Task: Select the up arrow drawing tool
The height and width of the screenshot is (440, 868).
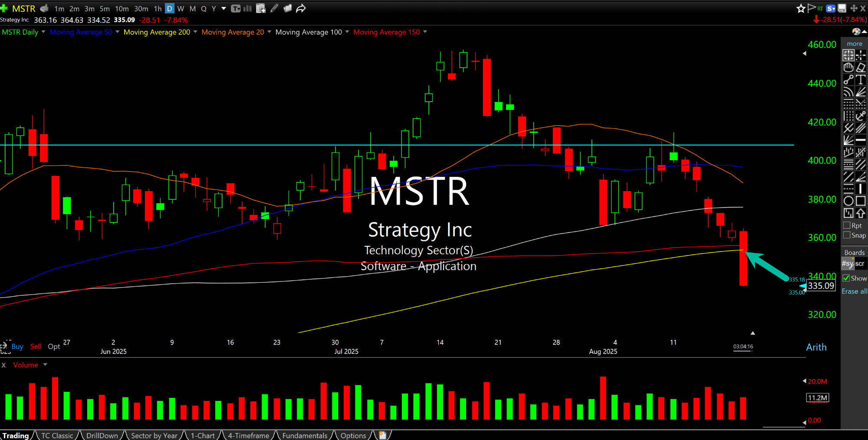Action: pyautogui.click(x=861, y=213)
